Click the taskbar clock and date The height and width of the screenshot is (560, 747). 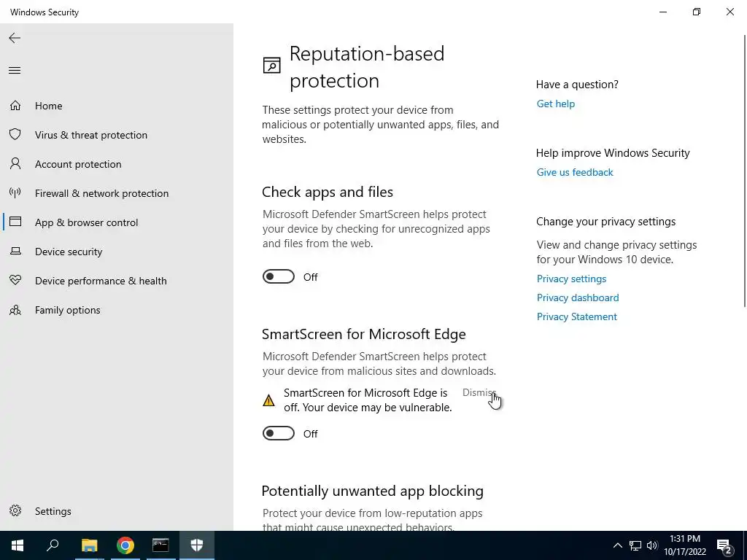point(684,545)
